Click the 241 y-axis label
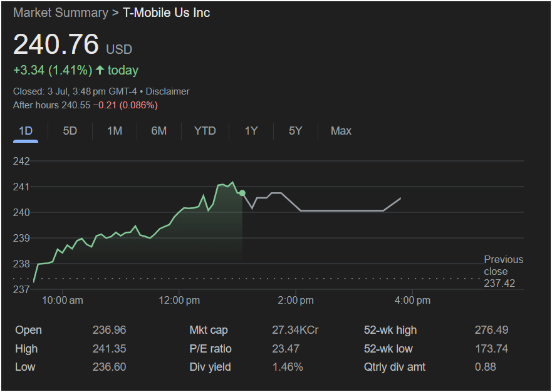552x392 pixels. pos(21,187)
